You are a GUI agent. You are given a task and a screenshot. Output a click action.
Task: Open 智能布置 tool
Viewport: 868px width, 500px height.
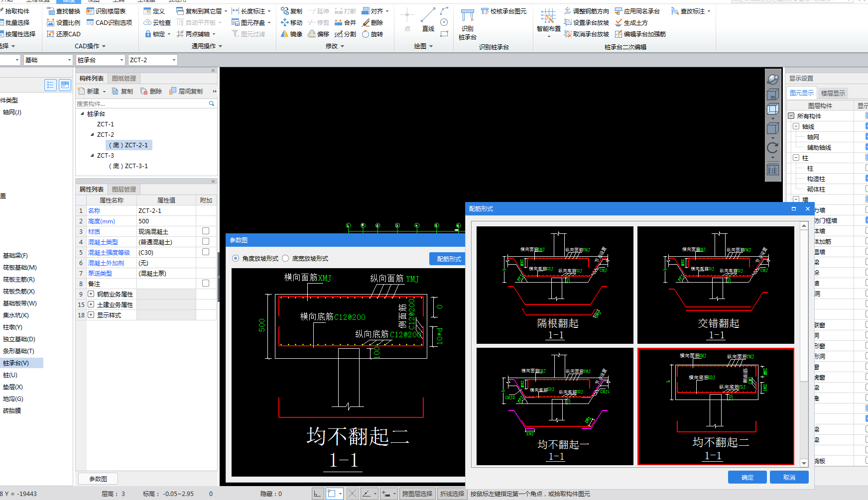point(548,22)
